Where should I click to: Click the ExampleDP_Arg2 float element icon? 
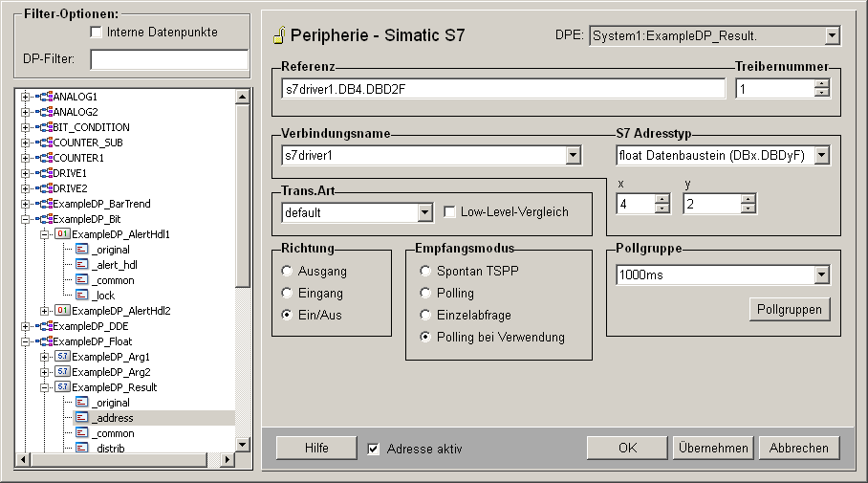[63, 372]
